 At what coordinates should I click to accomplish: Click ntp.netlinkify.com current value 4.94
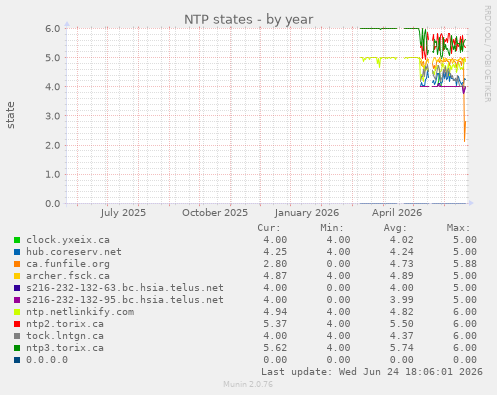tap(275, 312)
